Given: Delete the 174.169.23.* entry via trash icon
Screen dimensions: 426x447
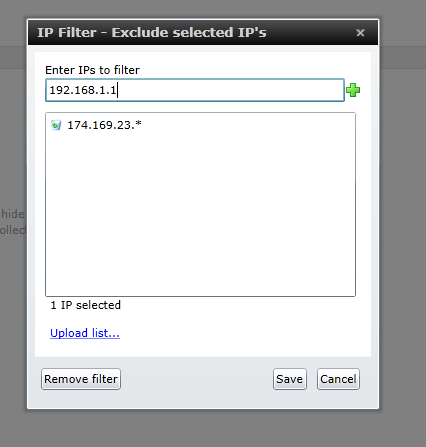Looking at the screenshot, I should coord(56,125).
